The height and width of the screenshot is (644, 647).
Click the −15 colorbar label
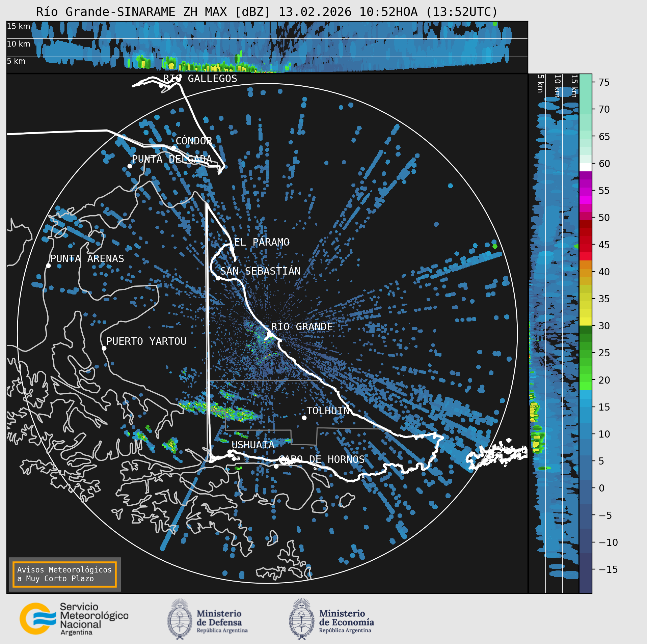pos(608,569)
